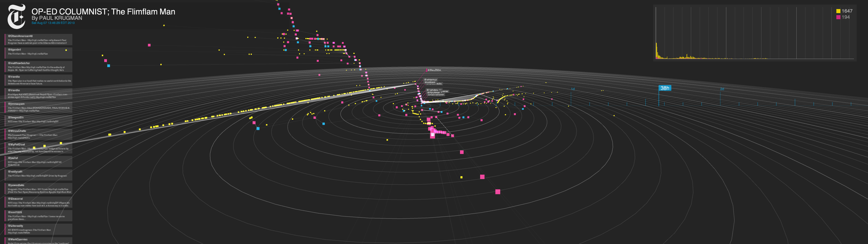This screenshot has height=244, width=868.
Task: Click the @Pjhuffman node label
Action: tap(434, 92)
